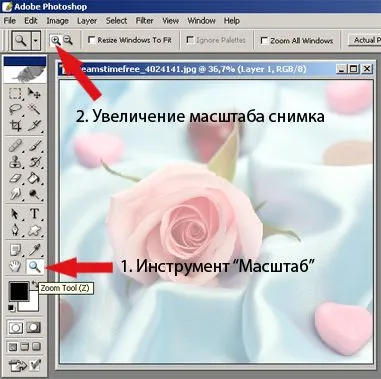This screenshot has height=379, width=381.
Task: Enable Resize Windows To Fit checkbox
Action: coord(91,40)
